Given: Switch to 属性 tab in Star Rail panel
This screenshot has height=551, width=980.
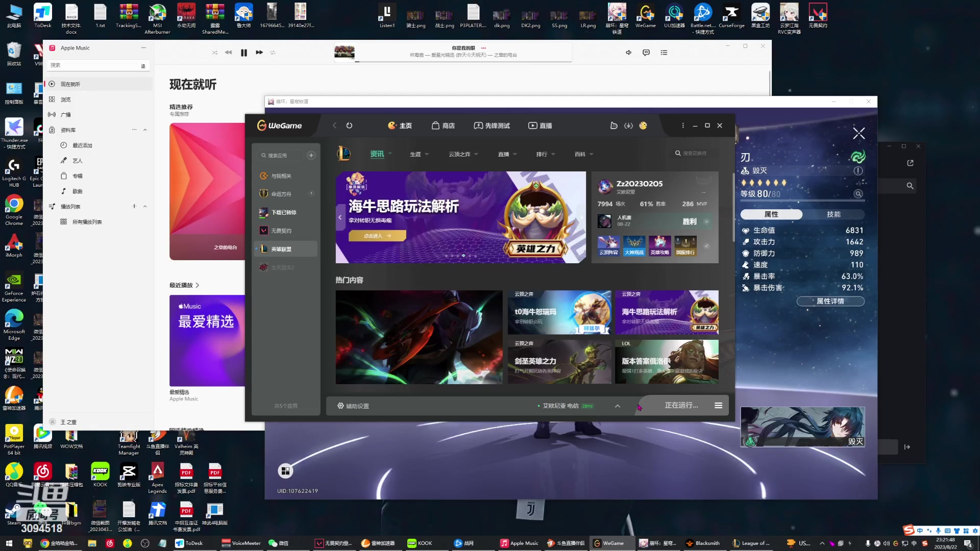Looking at the screenshot, I should 771,214.
